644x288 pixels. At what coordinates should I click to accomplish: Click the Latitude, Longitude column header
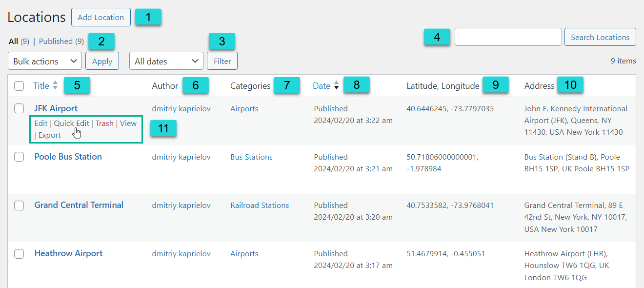[443, 86]
